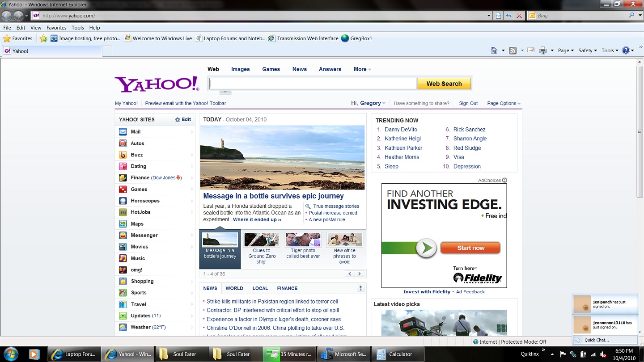Open the Buzz site icon
Viewport: 644px width, 362px height.
point(123,155)
